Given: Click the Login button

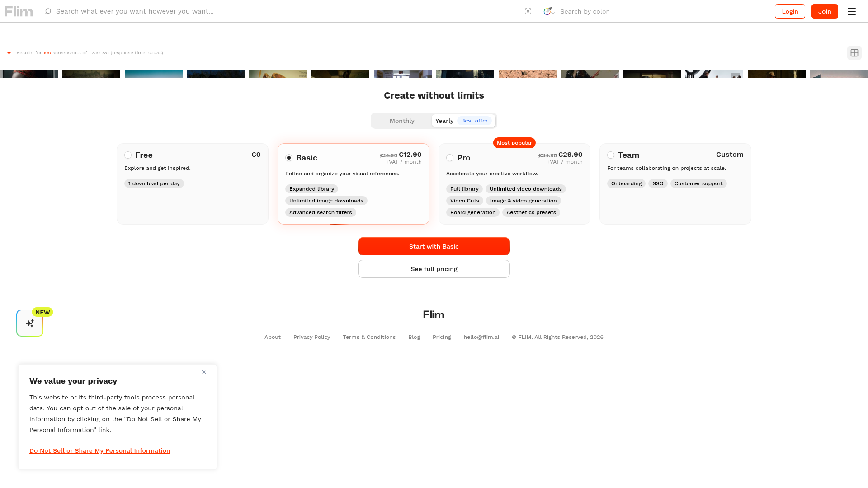Looking at the screenshot, I should [790, 11].
